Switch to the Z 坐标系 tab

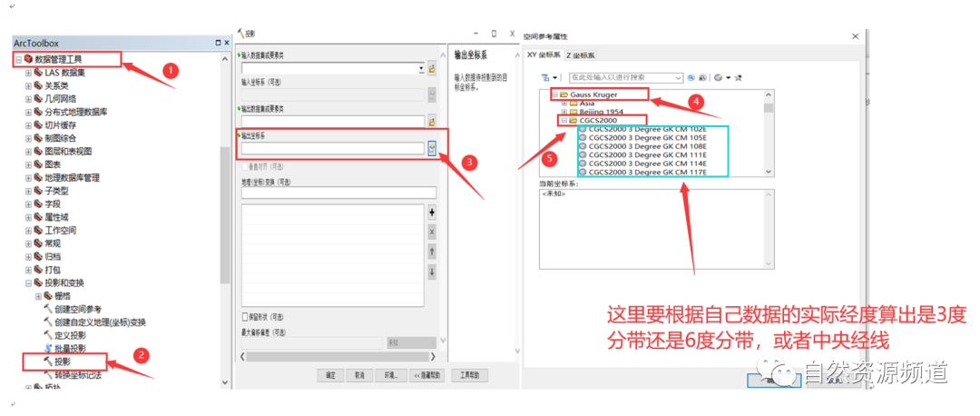click(581, 55)
